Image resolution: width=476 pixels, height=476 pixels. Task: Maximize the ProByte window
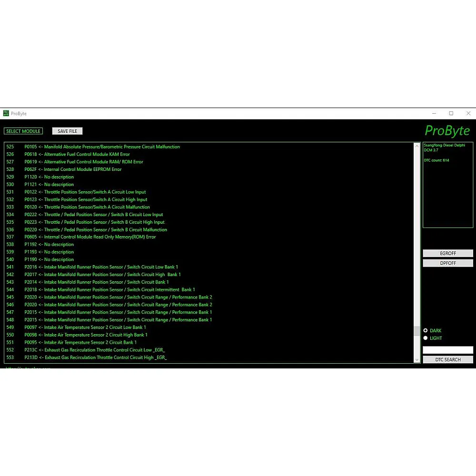[x=451, y=113]
